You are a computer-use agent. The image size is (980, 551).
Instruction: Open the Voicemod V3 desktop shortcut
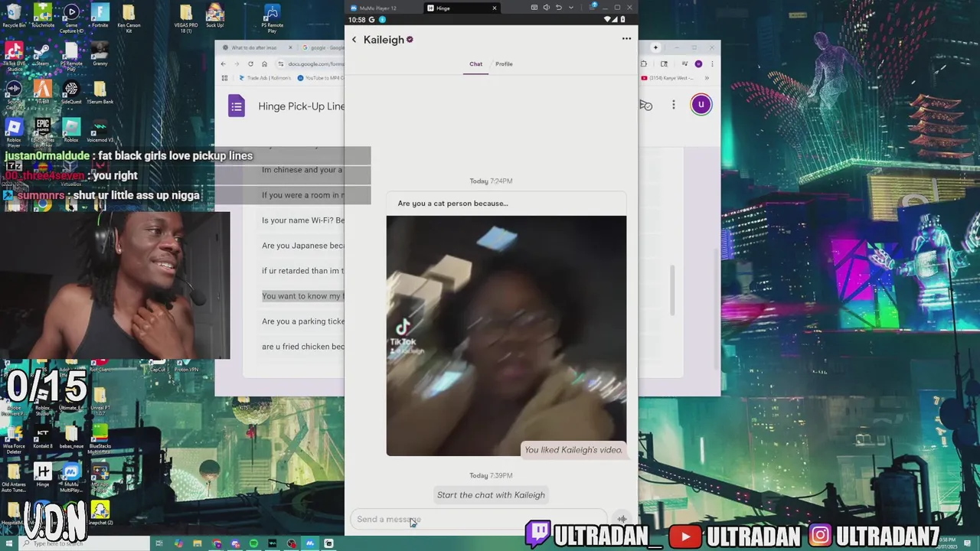click(x=100, y=131)
